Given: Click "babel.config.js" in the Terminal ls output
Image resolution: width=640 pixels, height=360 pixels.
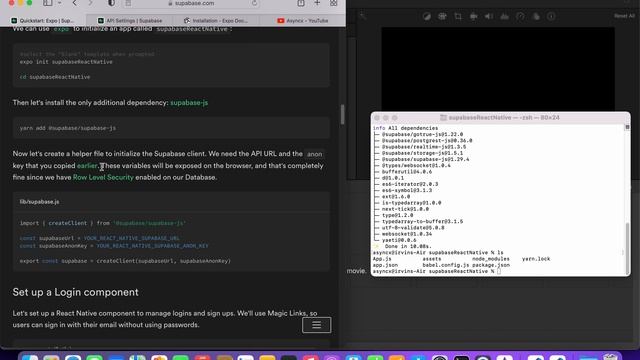Looking at the screenshot, I should coord(446,265).
